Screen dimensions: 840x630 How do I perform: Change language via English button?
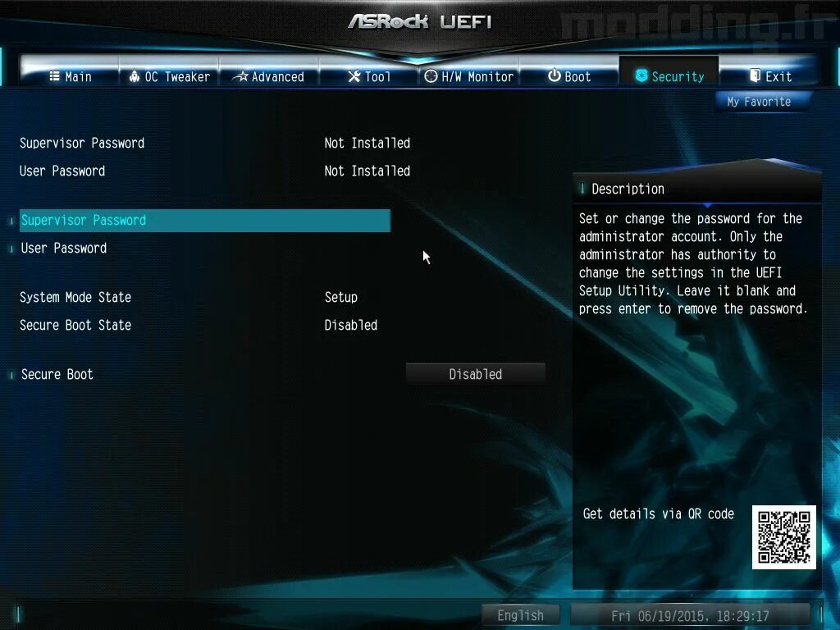click(521, 615)
